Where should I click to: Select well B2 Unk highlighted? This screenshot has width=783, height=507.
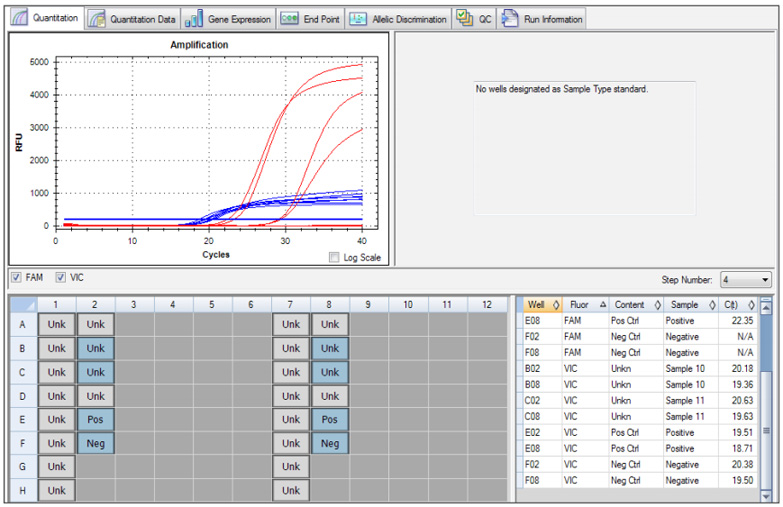(95, 348)
